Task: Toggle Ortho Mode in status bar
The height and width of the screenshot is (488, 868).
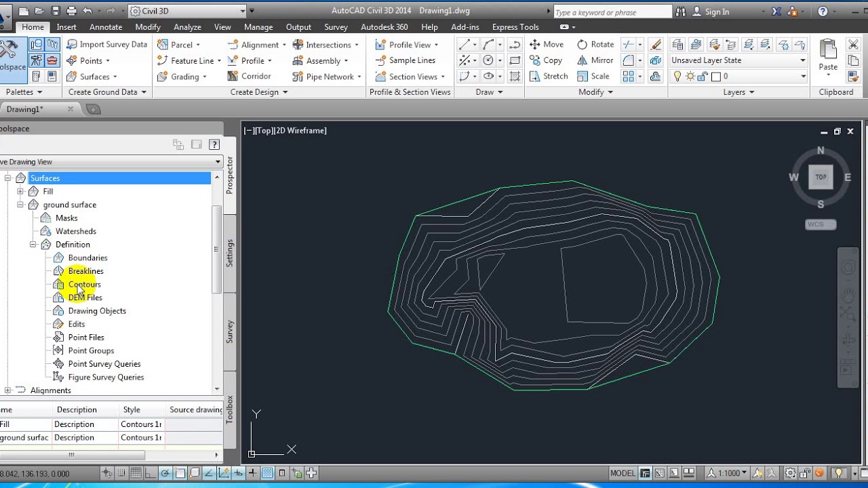Action: (151, 473)
